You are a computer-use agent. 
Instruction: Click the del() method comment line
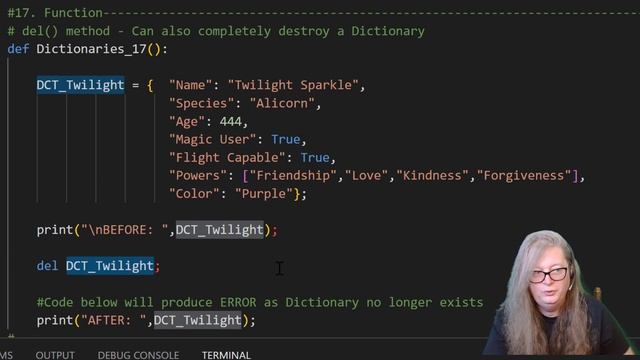216,31
